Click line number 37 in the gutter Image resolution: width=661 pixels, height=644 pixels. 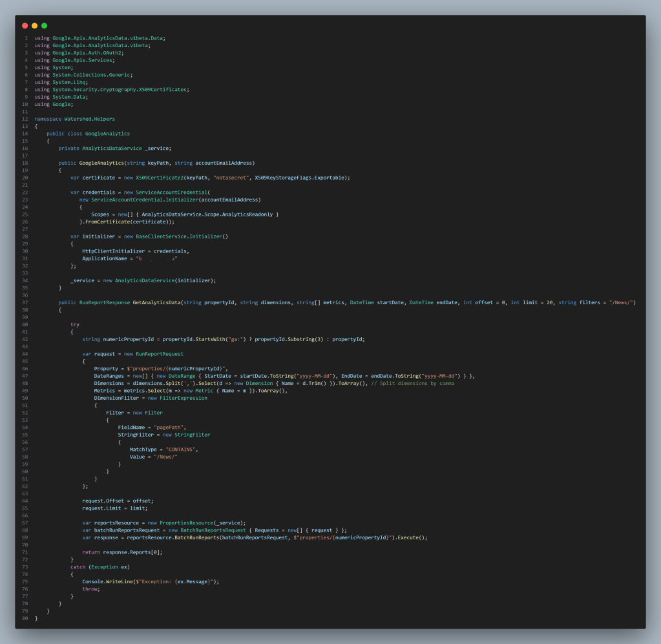[25, 302]
